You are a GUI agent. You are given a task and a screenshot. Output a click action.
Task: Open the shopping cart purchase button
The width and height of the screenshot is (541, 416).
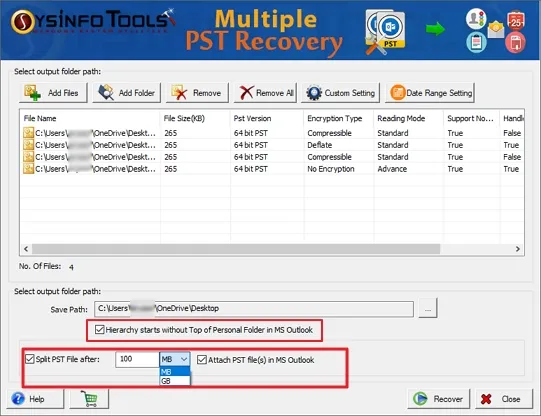coord(89,399)
